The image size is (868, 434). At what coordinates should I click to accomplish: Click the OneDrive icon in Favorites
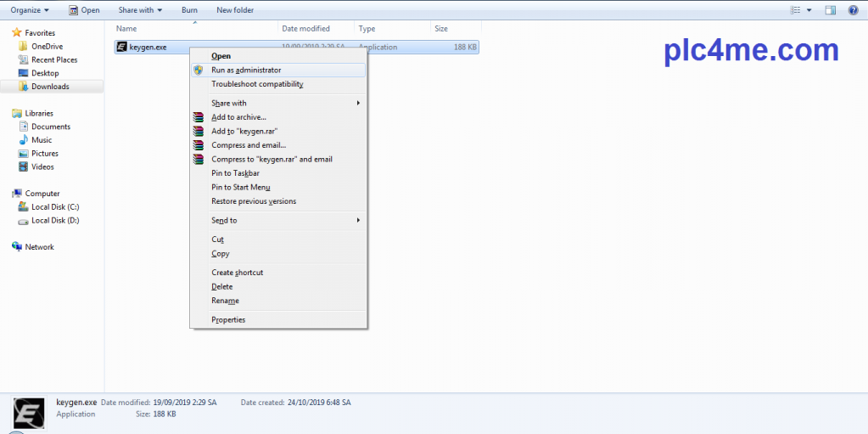pyautogui.click(x=23, y=46)
